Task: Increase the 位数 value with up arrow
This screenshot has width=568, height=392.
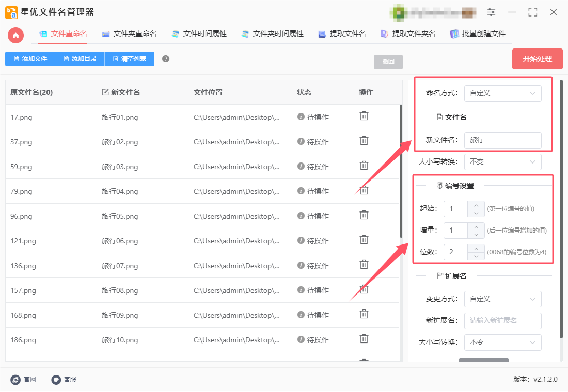Action: coord(476,248)
